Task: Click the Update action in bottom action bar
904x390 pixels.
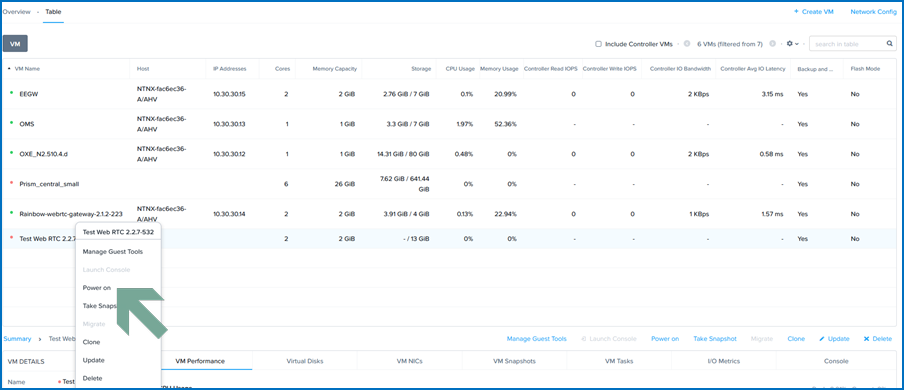Action: 834,339
